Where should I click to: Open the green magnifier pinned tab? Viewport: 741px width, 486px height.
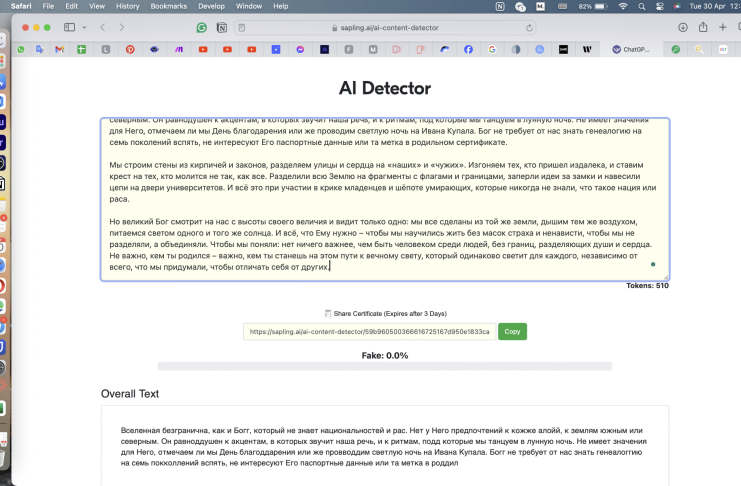pyautogui.click(x=676, y=49)
